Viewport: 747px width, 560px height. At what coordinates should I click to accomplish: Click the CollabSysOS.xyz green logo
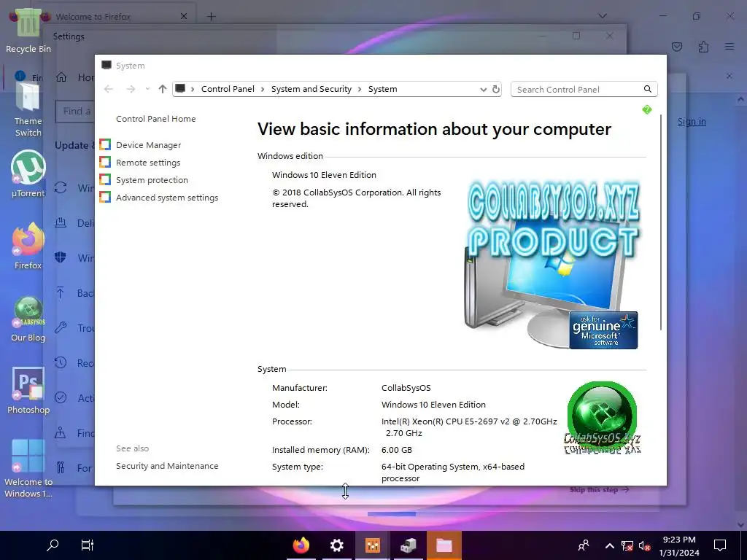coord(602,418)
